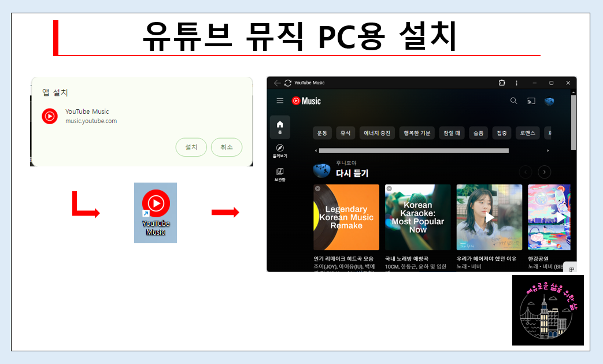This screenshot has height=364, width=603.
Task: Click the cast icon in YouTube Music
Action: coord(531,101)
